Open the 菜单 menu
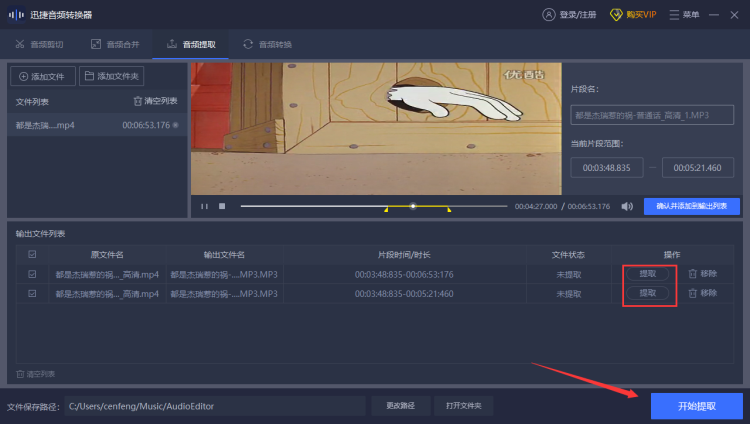 [684, 15]
